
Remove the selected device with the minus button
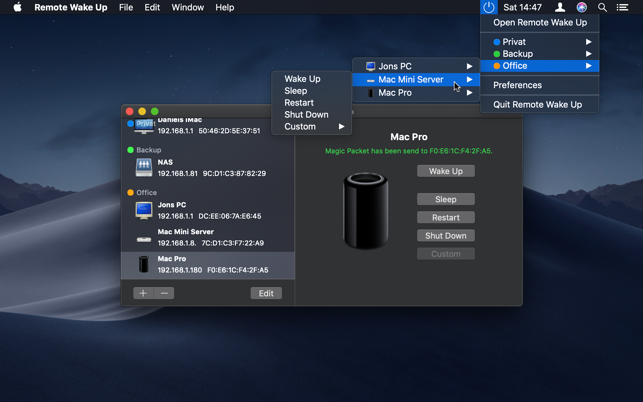coord(165,293)
